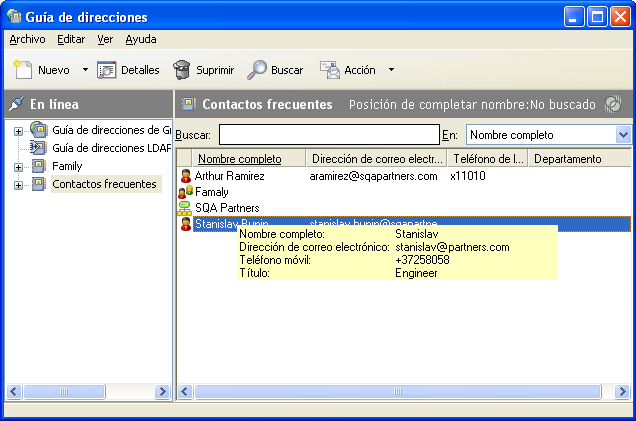Image resolution: width=636 pixels, height=421 pixels.
Task: Click the Detalles toolbar button
Action: point(128,70)
